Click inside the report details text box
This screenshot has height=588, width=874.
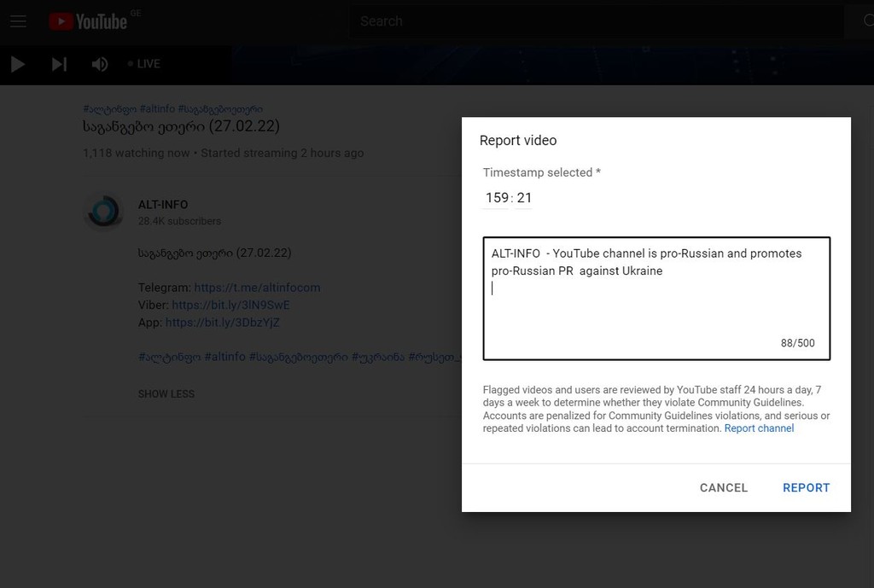(x=656, y=298)
